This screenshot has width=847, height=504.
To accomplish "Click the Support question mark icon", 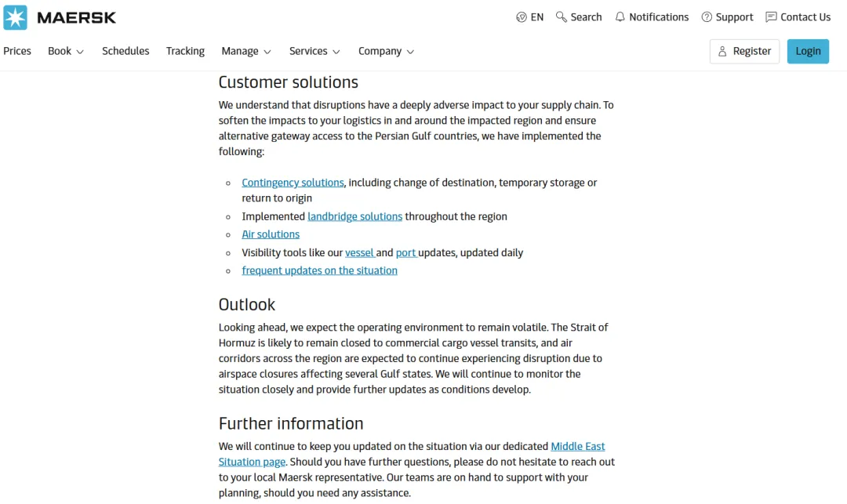I will click(x=707, y=17).
